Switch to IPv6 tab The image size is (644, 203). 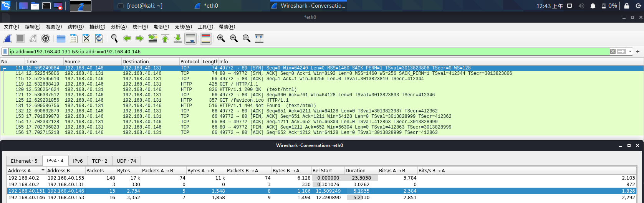click(x=78, y=161)
